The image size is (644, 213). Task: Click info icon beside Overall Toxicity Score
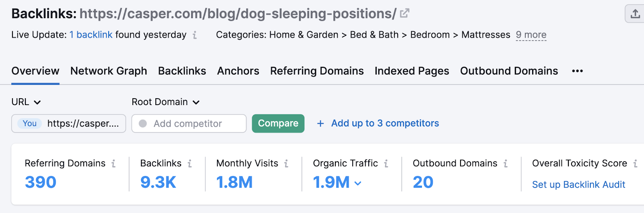pyautogui.click(x=635, y=163)
